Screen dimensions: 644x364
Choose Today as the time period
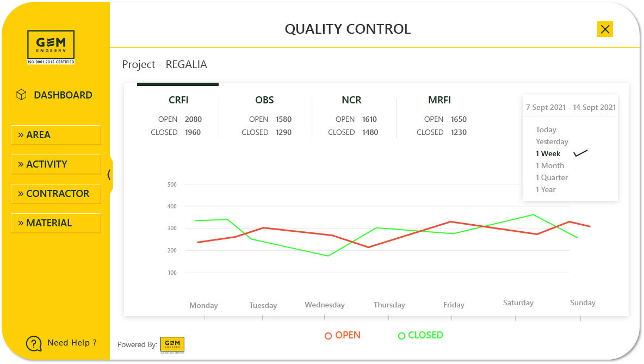546,129
